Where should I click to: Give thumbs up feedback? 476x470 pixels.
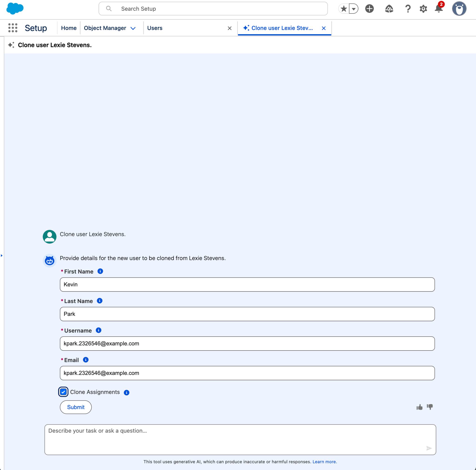419,407
